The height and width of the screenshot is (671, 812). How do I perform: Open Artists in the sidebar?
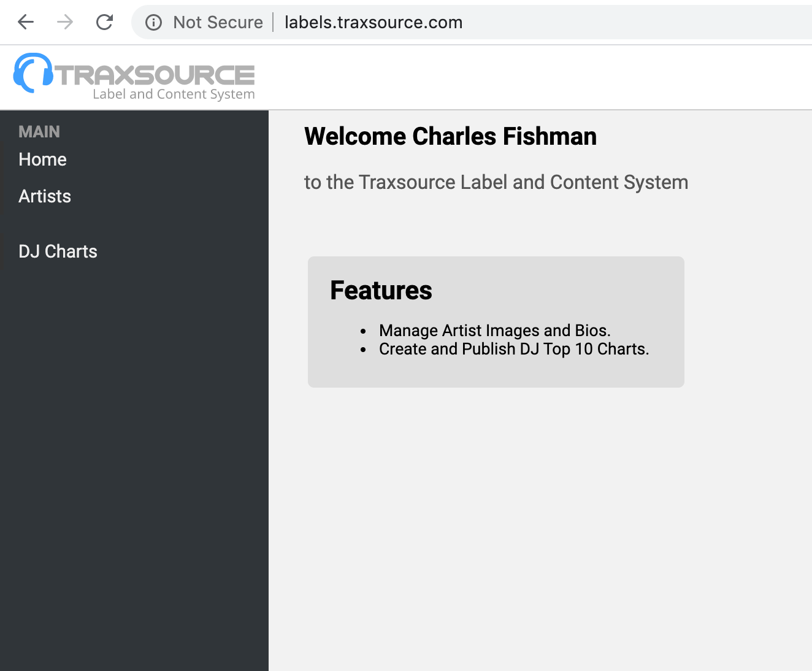(x=45, y=196)
